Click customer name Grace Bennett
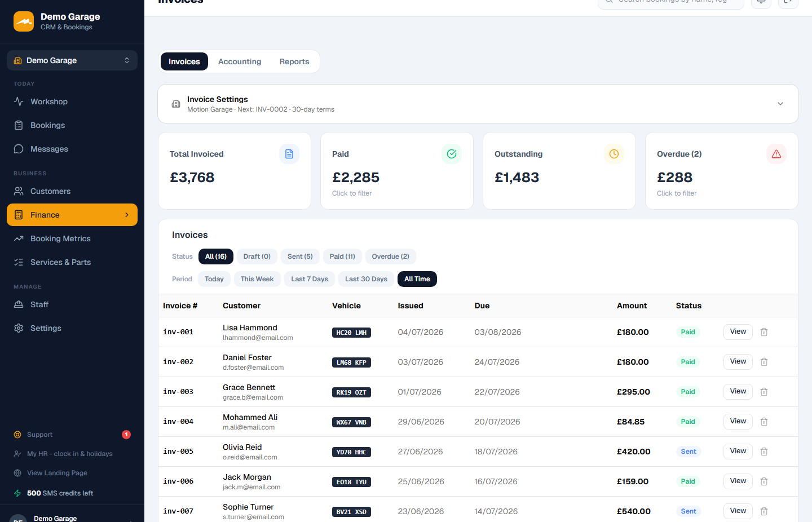Screen dimensions: 812x522 (249, 387)
